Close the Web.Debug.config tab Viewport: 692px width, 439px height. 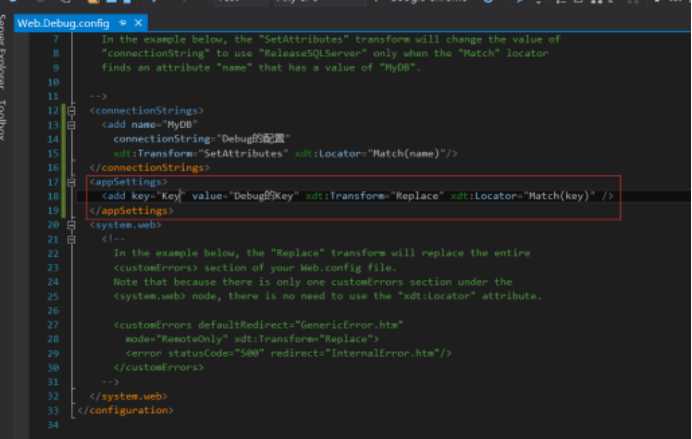(x=139, y=23)
